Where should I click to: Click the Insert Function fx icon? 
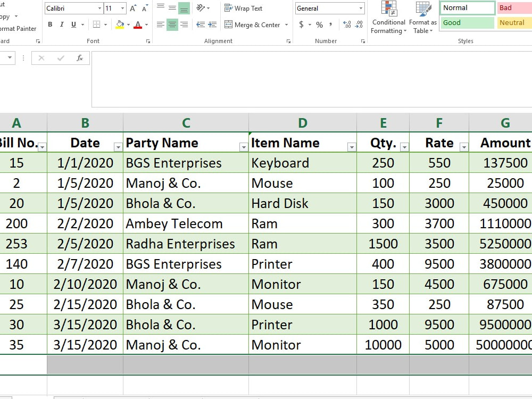[x=80, y=57]
